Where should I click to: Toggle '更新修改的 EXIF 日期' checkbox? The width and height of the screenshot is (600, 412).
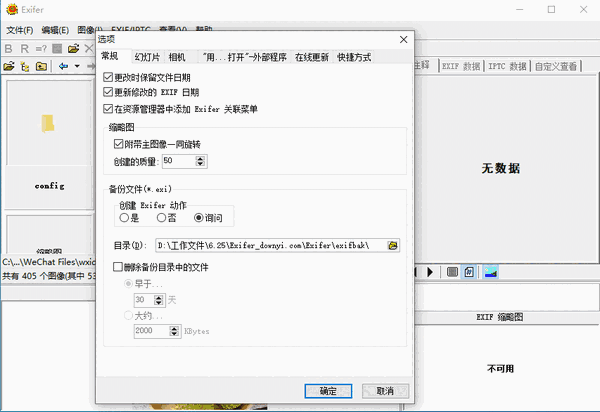(x=108, y=92)
